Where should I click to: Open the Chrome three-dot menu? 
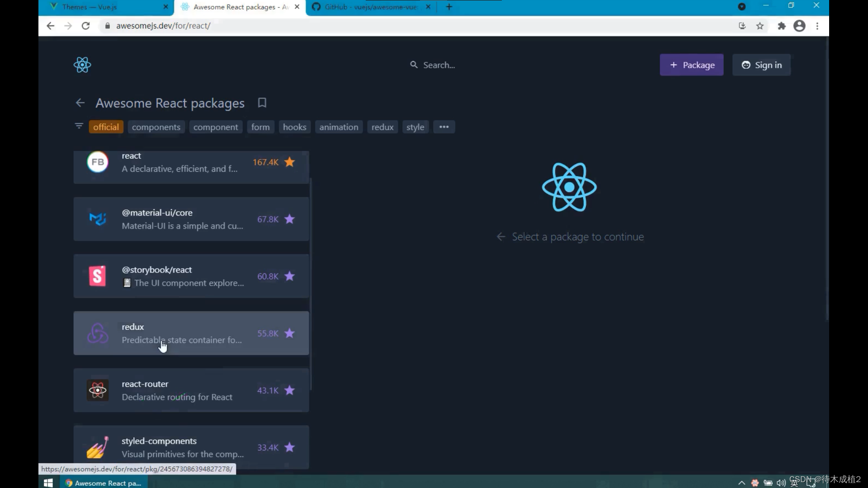[x=817, y=26]
